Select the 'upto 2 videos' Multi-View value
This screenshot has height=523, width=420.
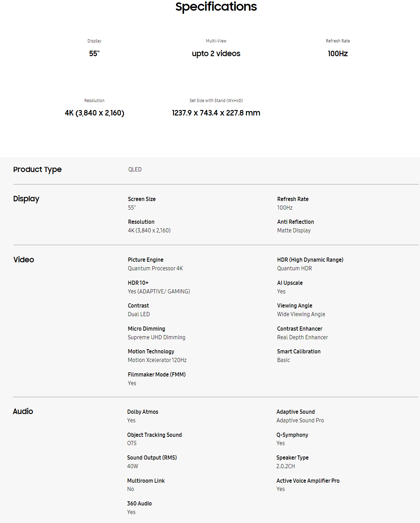point(216,53)
